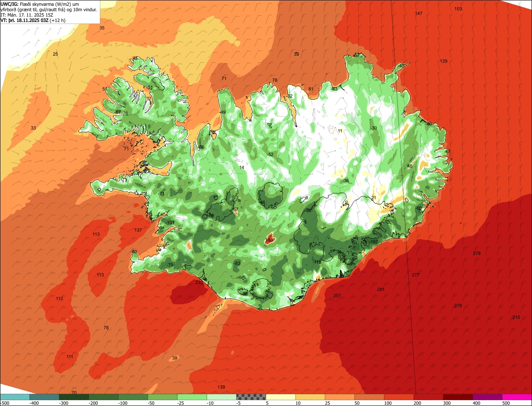Click the -10 to -5 pale green legend swatch
532x406 pixels.
[x=222, y=397]
